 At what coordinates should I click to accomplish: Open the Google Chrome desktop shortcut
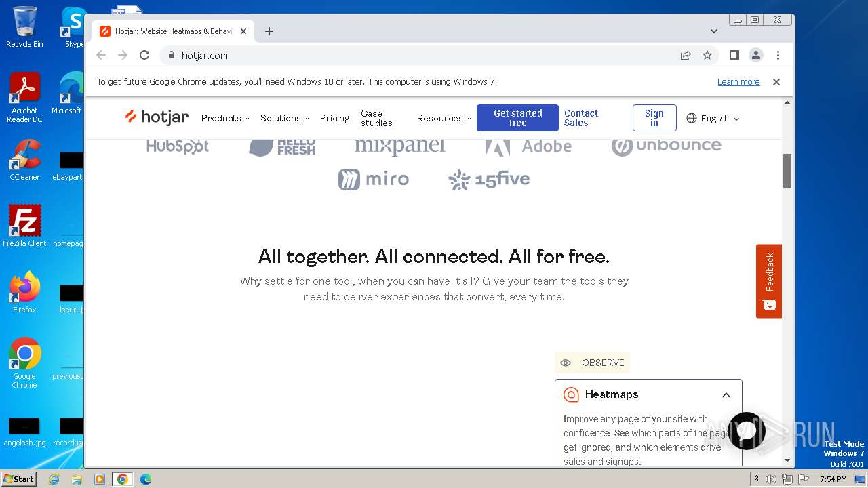click(x=24, y=363)
